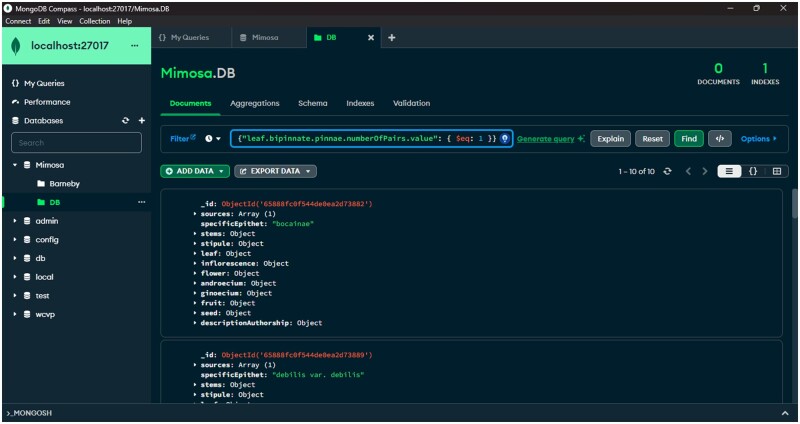Click the Reset button

[653, 139]
